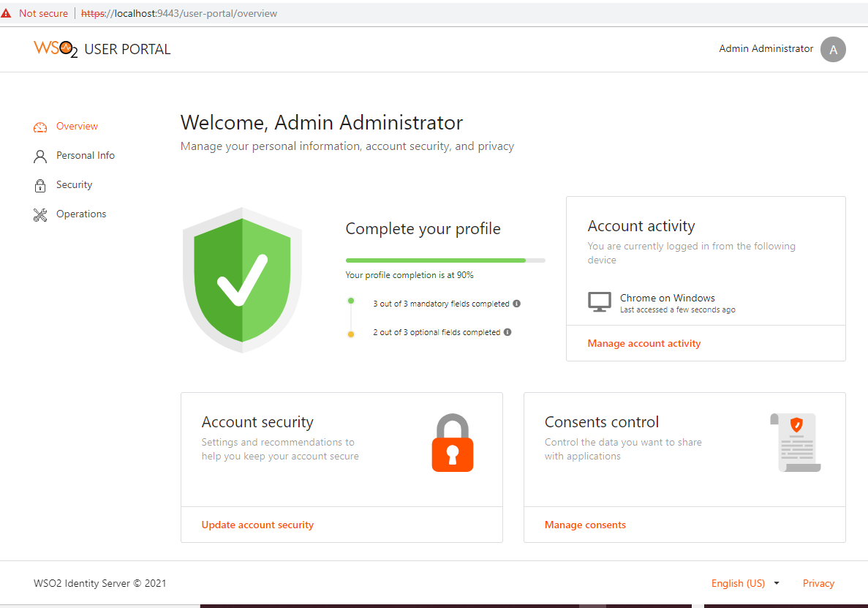Click the monitor device icon
The width and height of the screenshot is (868, 608).
[600, 302]
